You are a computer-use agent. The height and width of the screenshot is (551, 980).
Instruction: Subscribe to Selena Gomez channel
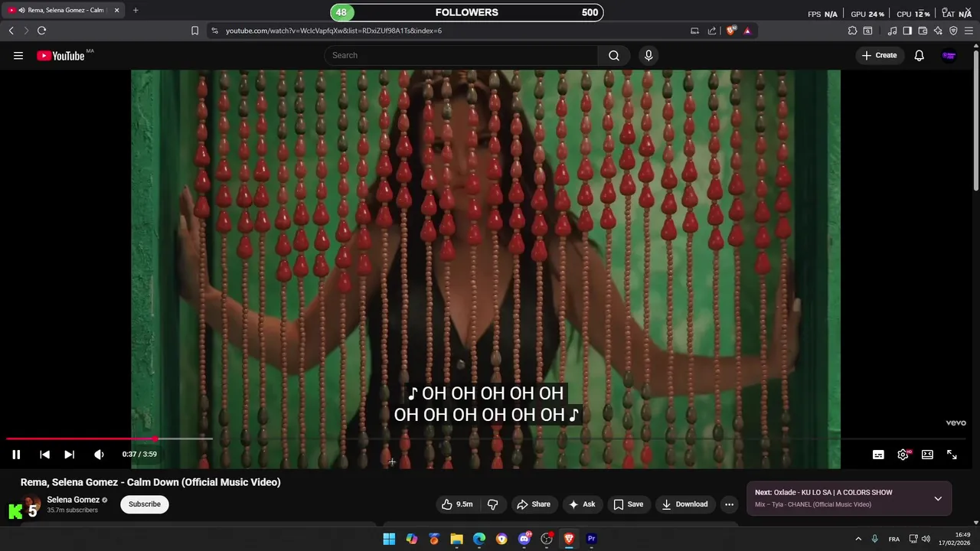coord(145,504)
